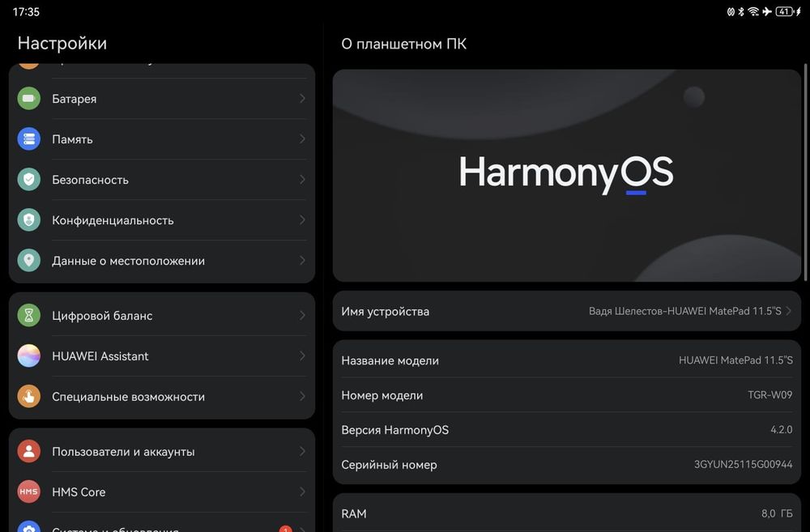Viewport: 810px width, 532px height.
Task: Open Конфиденциальность chevron arrow
Action: point(302,220)
